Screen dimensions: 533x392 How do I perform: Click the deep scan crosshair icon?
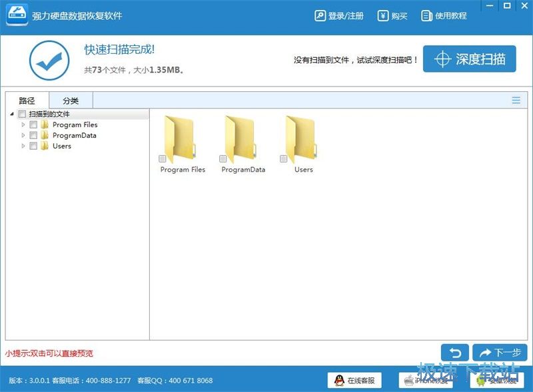tap(442, 59)
